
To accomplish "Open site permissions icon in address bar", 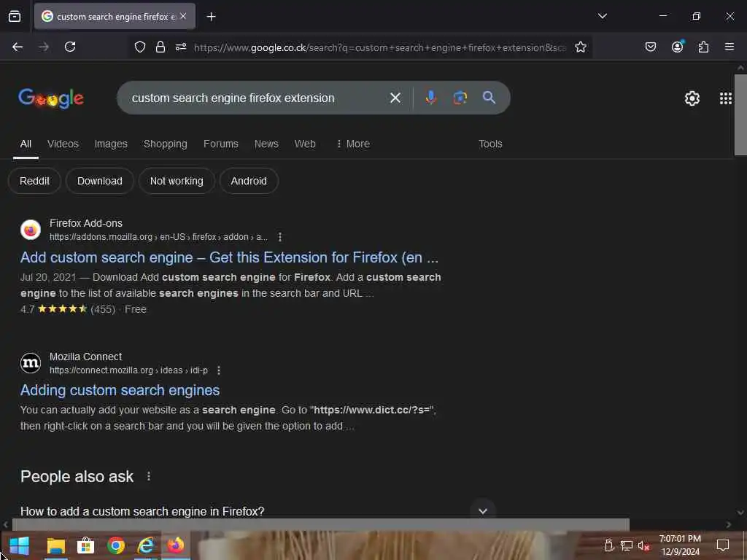I will click(x=181, y=47).
